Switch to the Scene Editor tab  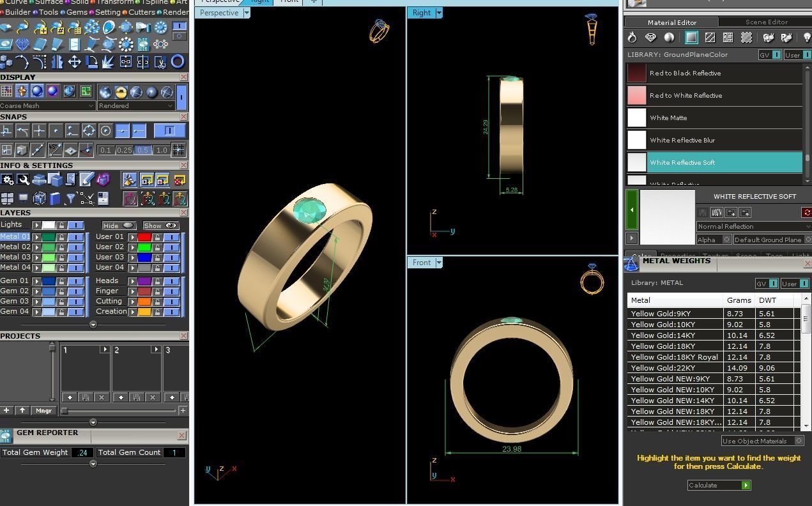click(766, 22)
